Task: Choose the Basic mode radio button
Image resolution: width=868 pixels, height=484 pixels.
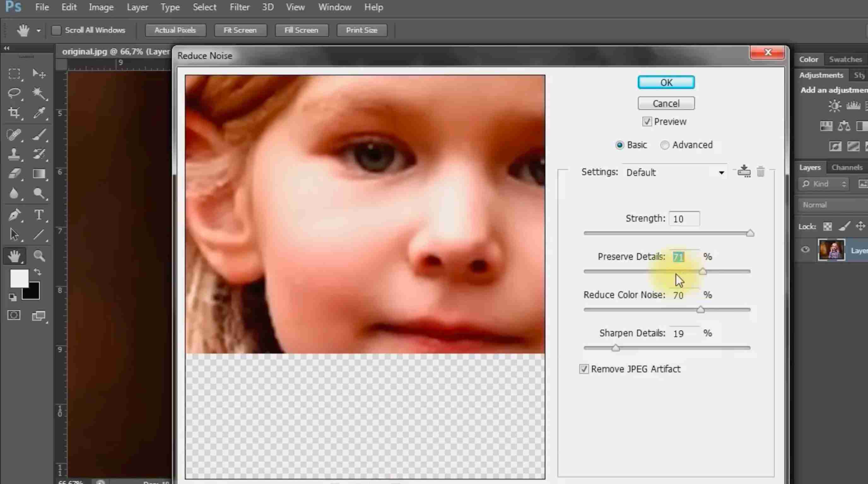Action: click(x=619, y=145)
